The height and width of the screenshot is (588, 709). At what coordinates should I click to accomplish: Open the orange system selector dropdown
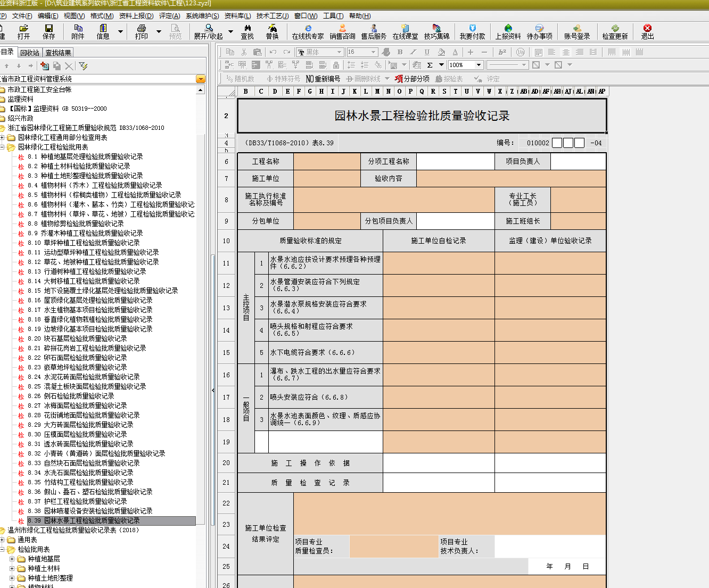(x=200, y=79)
